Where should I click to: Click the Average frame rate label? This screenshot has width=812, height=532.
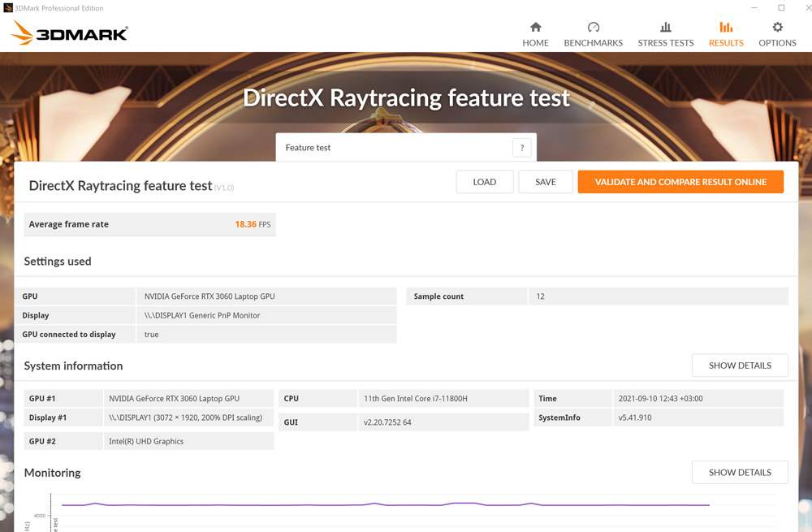69,224
